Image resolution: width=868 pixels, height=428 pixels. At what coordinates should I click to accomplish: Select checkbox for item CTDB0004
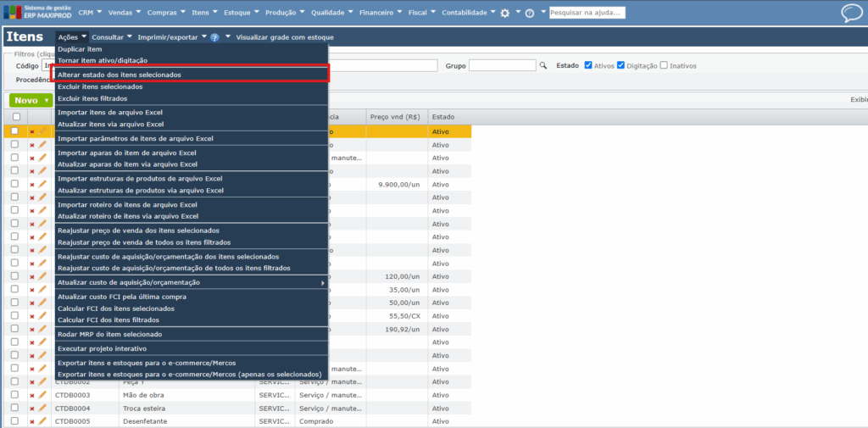(x=15, y=408)
